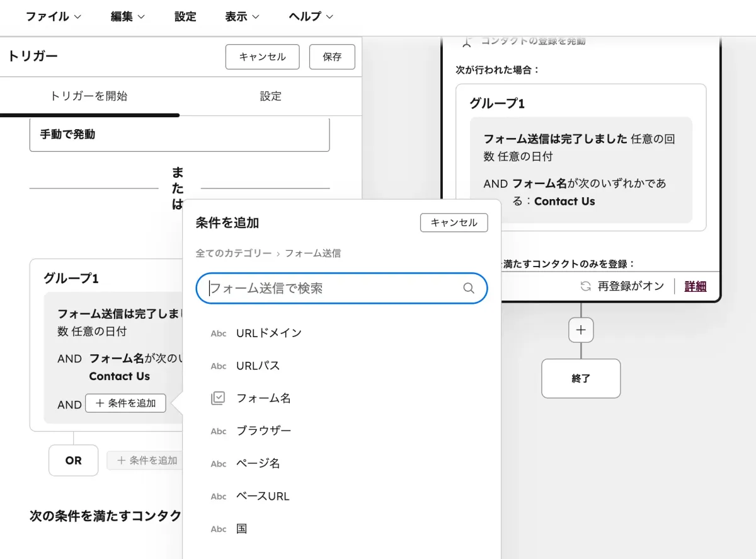Image resolution: width=756 pixels, height=559 pixels.
Task: Click the Abc icon beside URLドメイン
Action: click(218, 333)
